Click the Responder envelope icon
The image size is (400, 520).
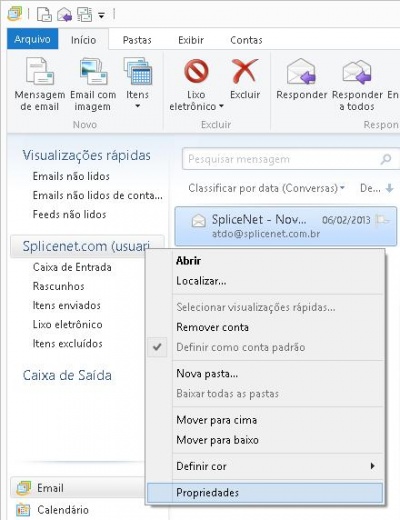[301, 71]
